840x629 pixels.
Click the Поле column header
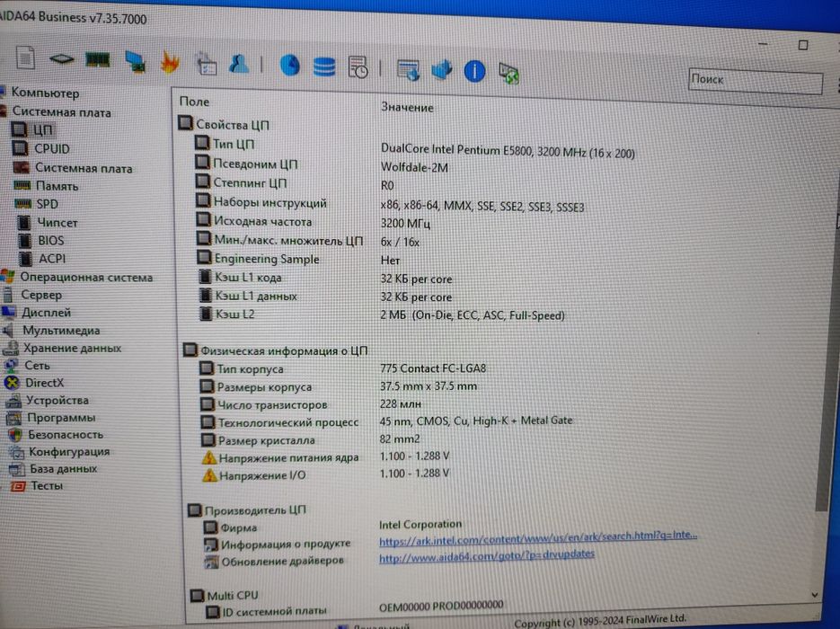click(x=194, y=102)
